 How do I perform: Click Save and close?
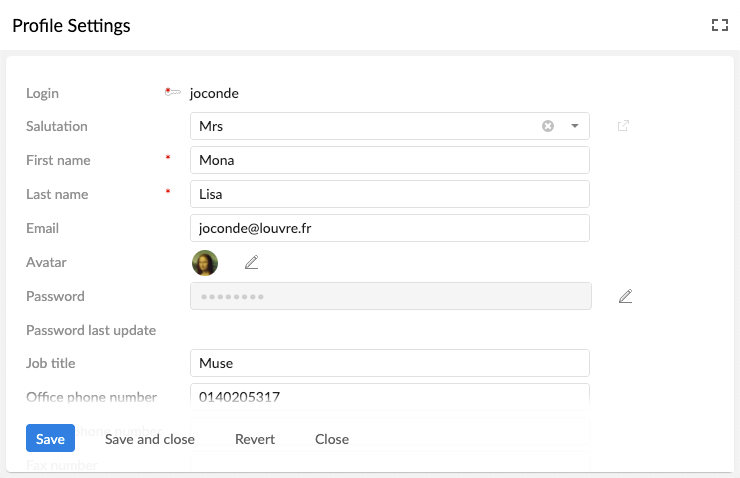coord(150,439)
